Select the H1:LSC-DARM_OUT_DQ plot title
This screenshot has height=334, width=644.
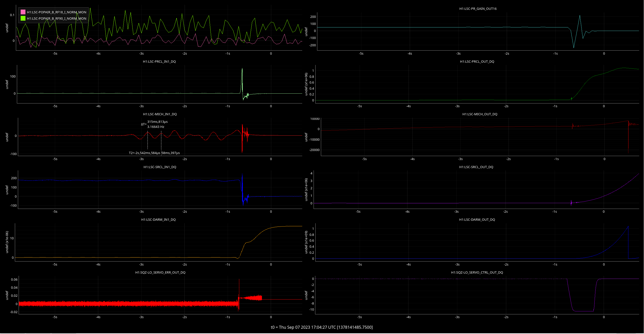point(477,219)
